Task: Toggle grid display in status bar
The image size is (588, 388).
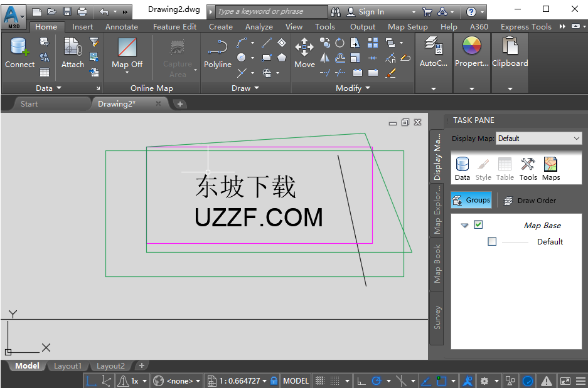Action: [320, 381]
